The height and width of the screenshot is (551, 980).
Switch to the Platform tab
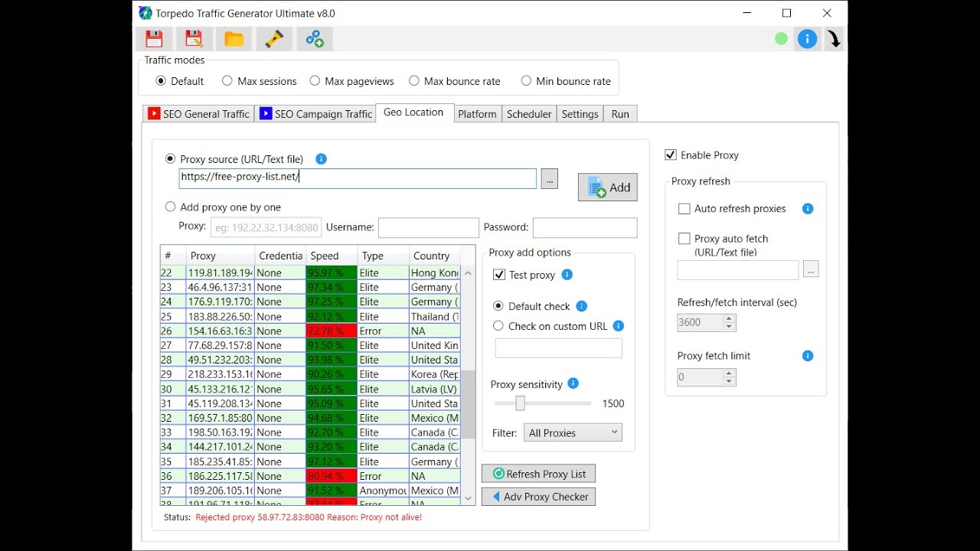477,114
